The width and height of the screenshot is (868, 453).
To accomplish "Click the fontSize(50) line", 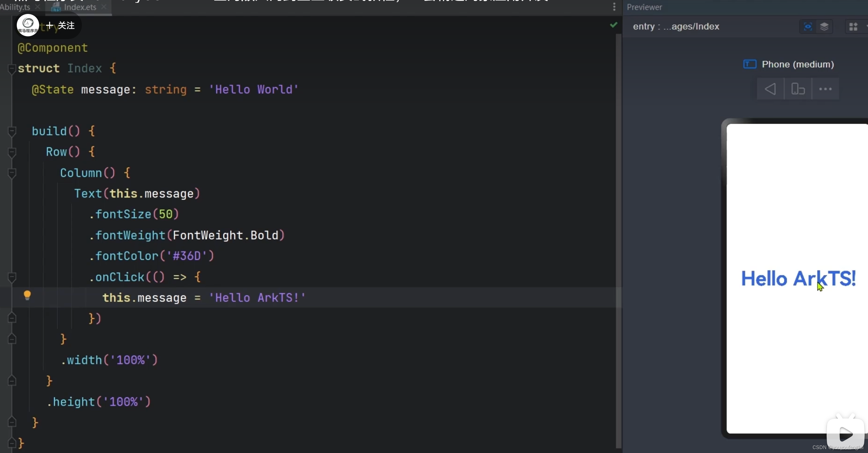I will [134, 214].
